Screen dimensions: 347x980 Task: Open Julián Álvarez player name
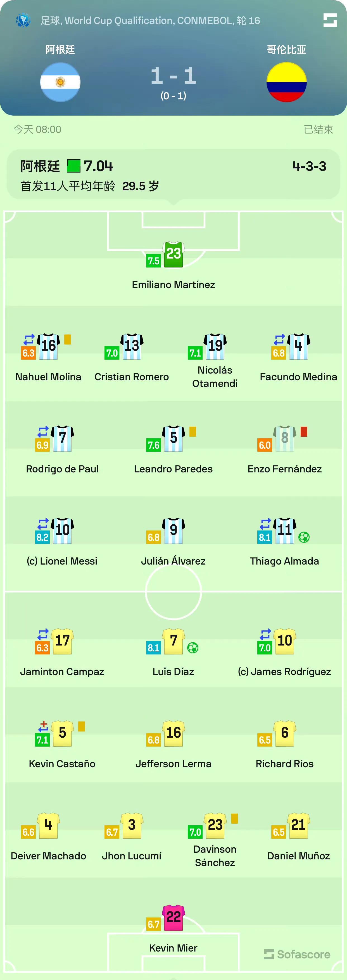click(173, 561)
